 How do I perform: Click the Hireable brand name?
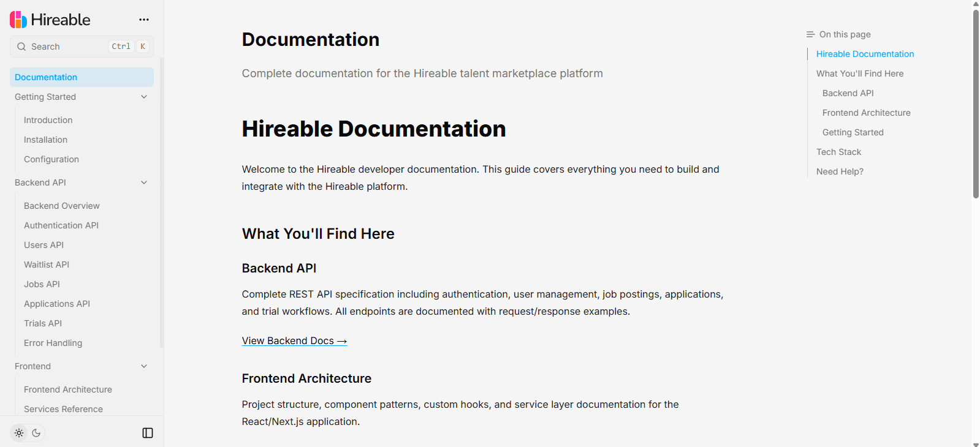(x=61, y=20)
